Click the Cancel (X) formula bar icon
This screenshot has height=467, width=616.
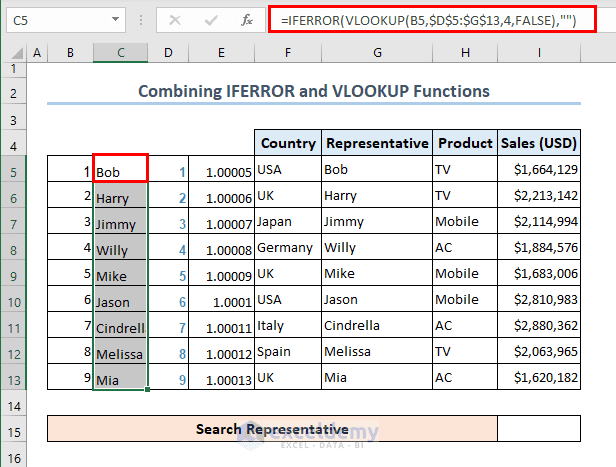coord(175,20)
